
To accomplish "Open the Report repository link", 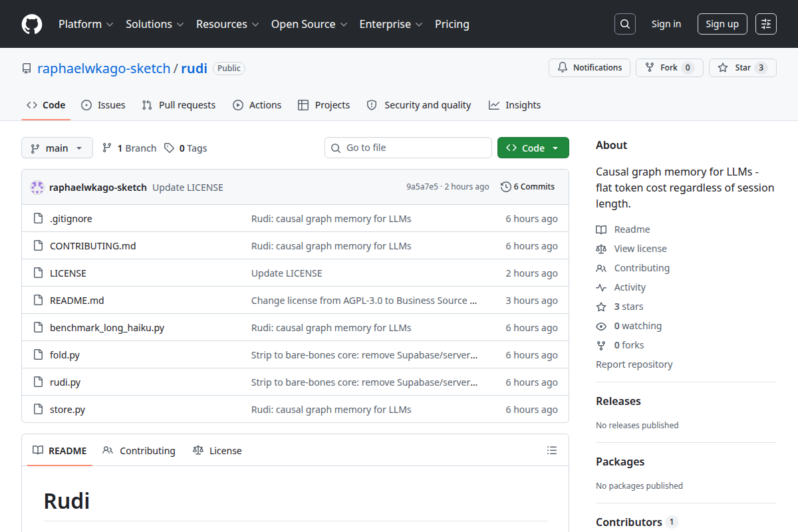I will (634, 364).
